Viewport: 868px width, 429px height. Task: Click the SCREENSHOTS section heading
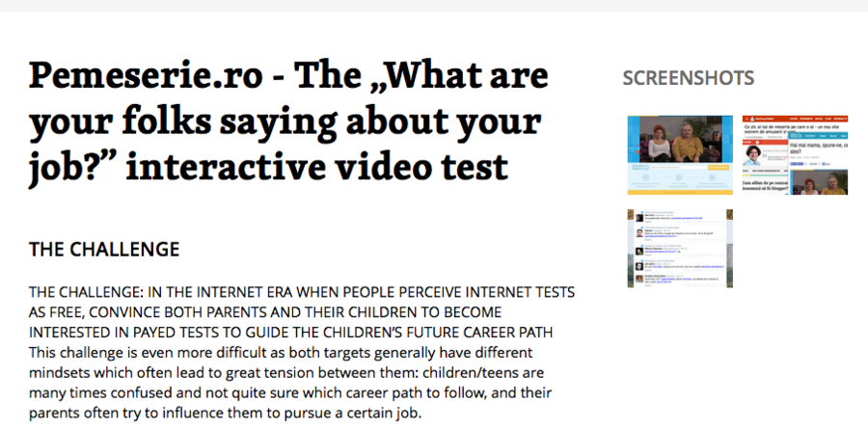[688, 78]
